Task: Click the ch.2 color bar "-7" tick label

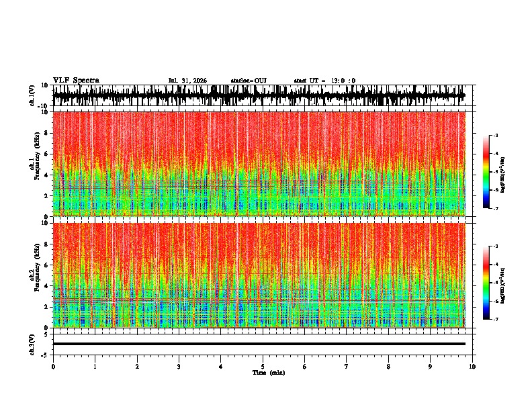Action: 496,319
